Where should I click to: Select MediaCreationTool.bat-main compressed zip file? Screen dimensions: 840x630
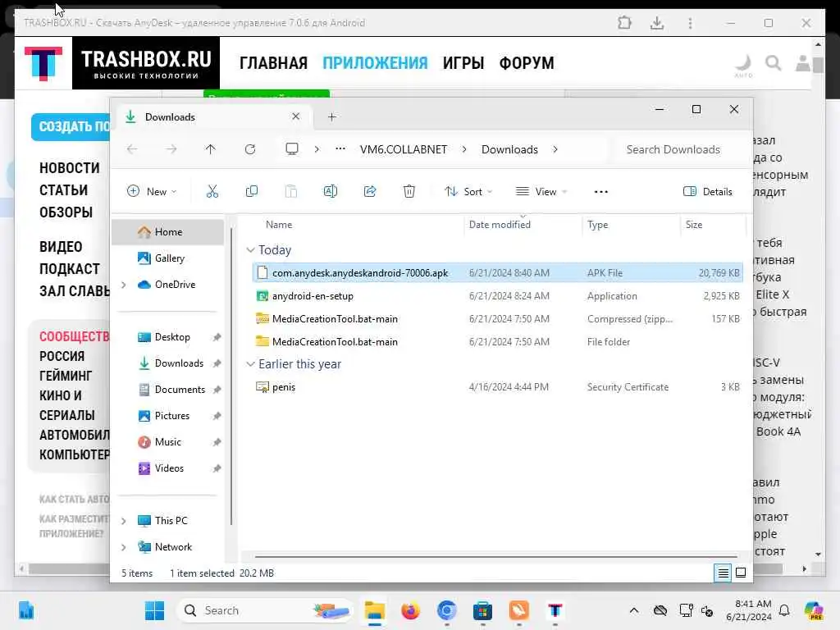click(x=497, y=319)
